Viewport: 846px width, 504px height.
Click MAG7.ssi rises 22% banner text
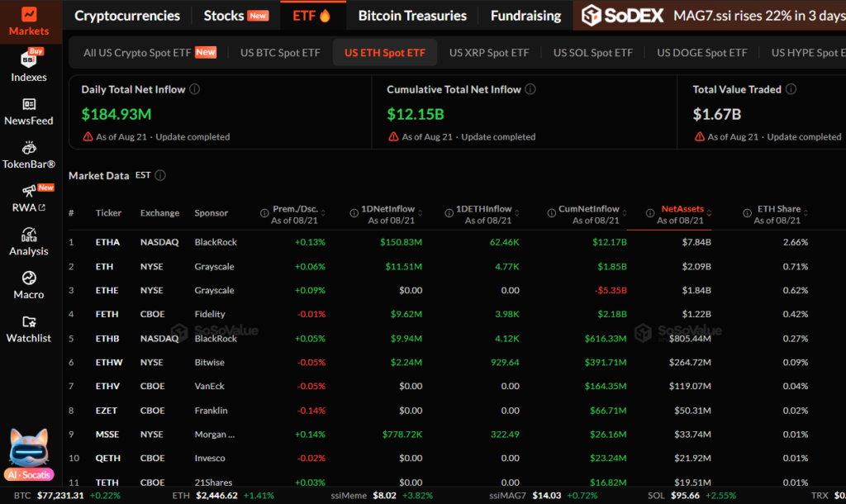click(759, 16)
